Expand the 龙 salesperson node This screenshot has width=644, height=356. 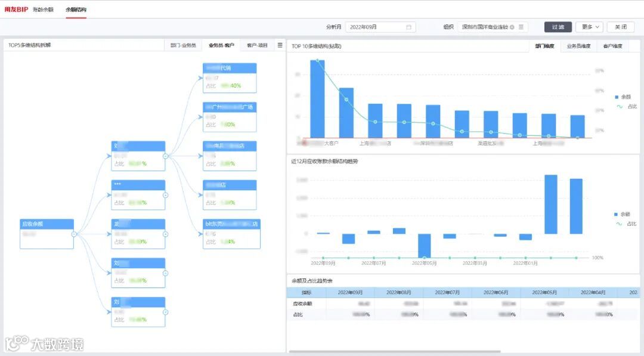coord(166,234)
